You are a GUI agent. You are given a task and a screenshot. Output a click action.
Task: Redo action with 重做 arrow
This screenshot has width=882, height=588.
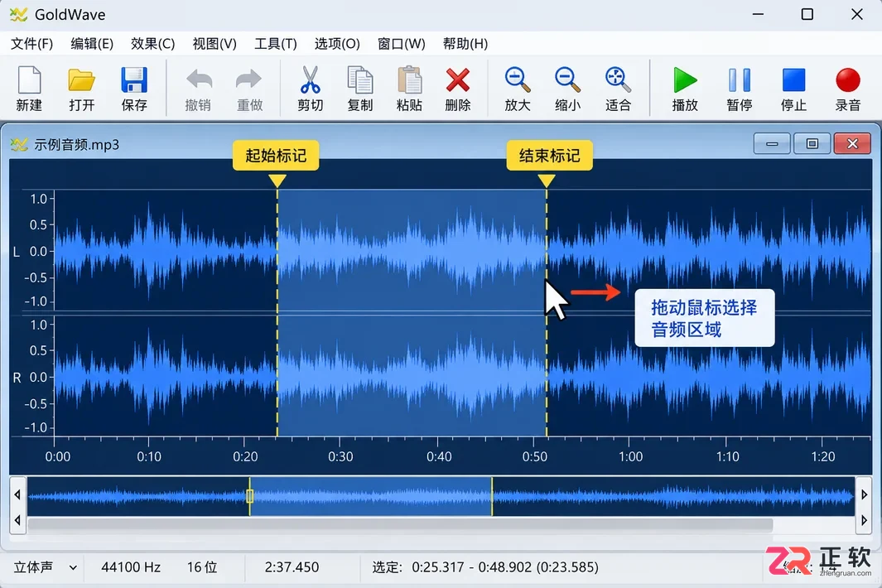point(249,89)
